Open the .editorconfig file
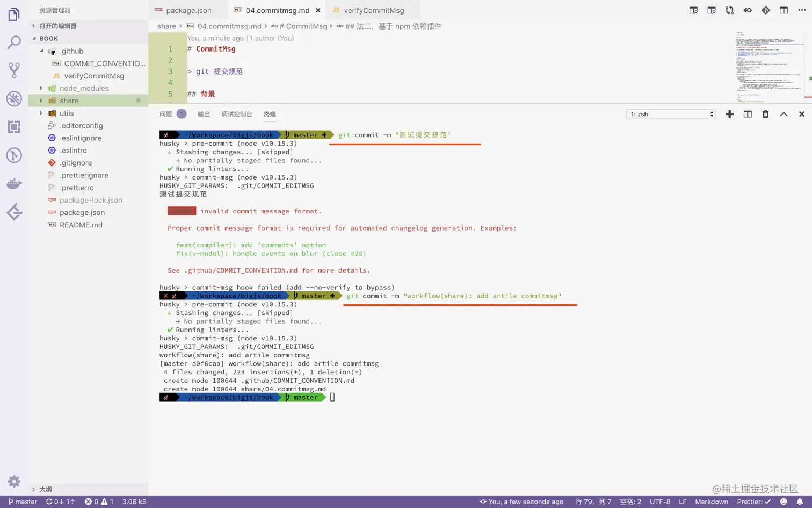This screenshot has height=508, width=812. point(81,125)
